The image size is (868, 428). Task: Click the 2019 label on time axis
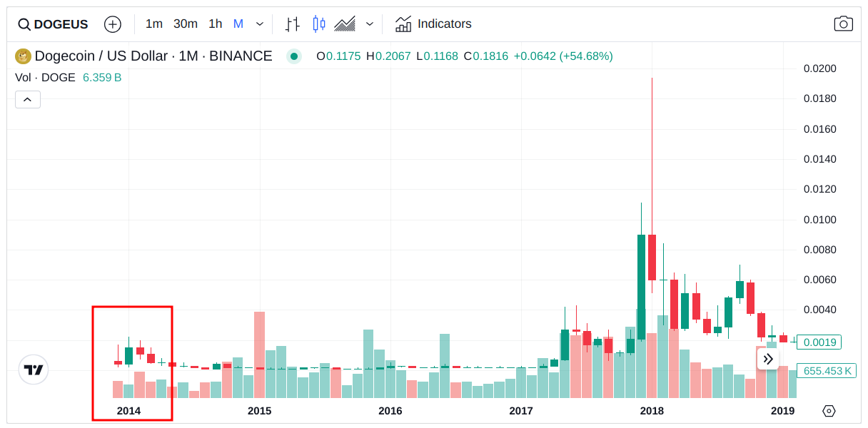tap(783, 411)
